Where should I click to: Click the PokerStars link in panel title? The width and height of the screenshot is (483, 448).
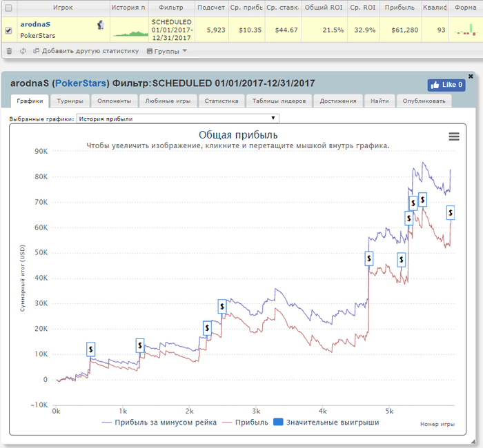pyautogui.click(x=81, y=83)
